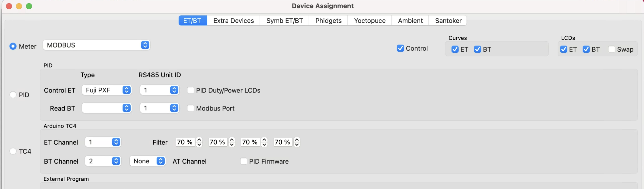Screen dimensions: 644x189
Task: Switch to the Symb ET/BT tab
Action: point(285,20)
